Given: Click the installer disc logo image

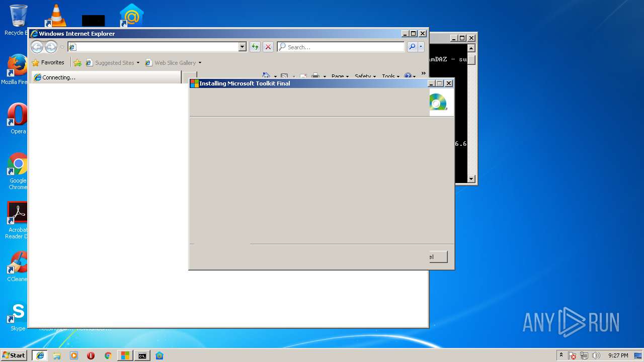Looking at the screenshot, I should tap(438, 102).
